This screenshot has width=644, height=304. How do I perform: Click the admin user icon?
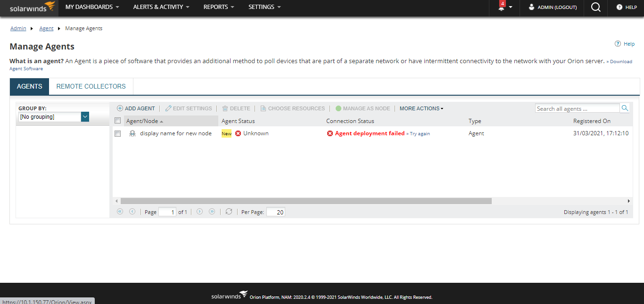532,7
